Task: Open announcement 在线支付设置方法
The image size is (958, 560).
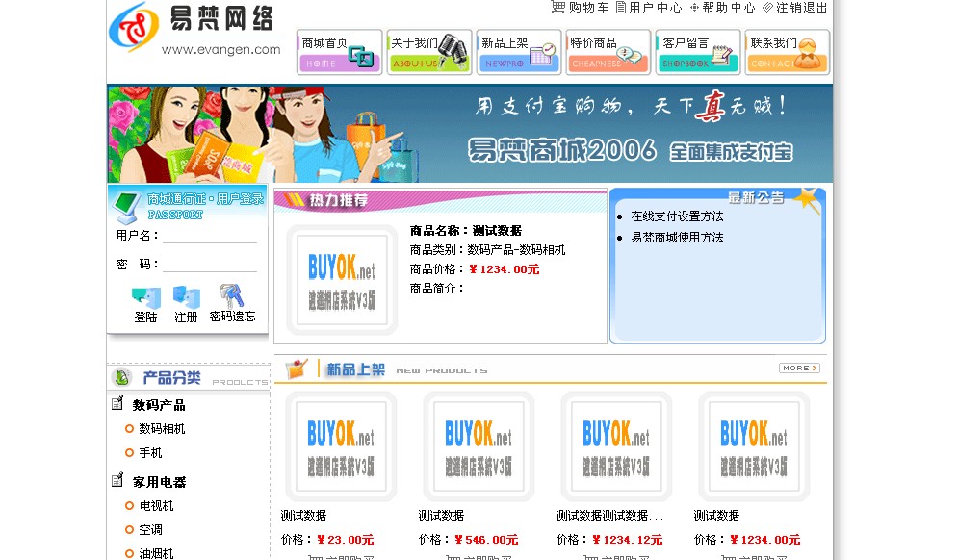Action: pos(677,216)
